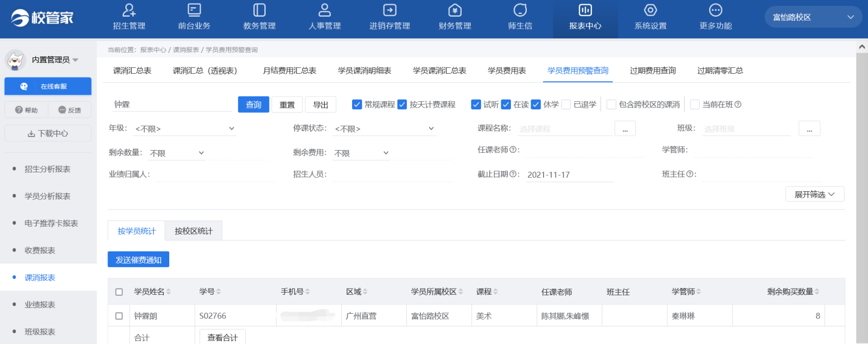This screenshot has height=344, width=868.
Task: Expand 内置管理员 user menu arrow
Action: (75, 60)
